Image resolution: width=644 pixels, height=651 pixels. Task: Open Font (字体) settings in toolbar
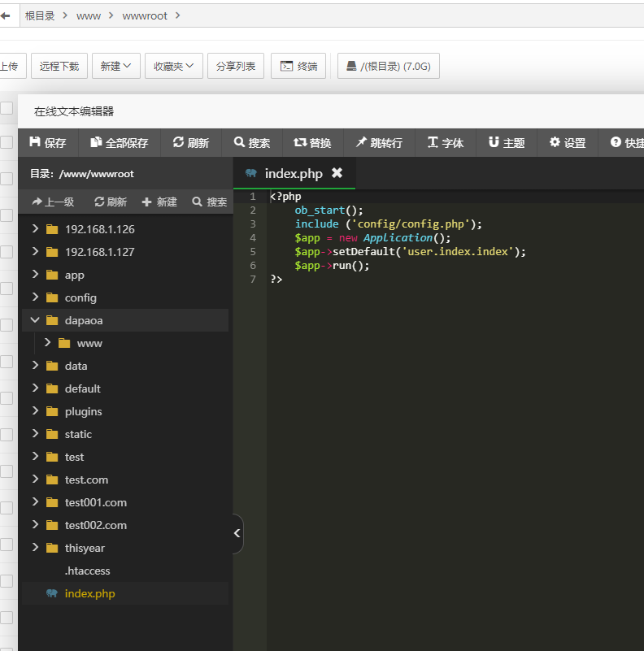pos(446,143)
